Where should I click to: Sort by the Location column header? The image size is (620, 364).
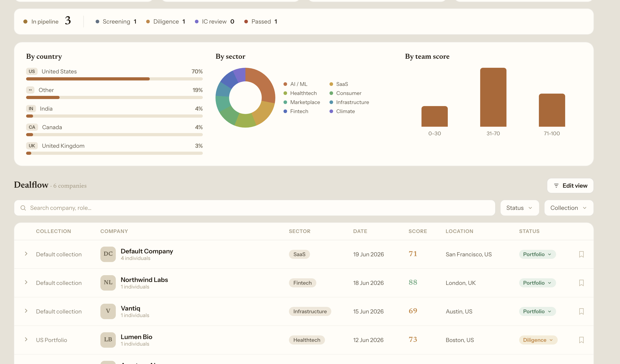[459, 231]
